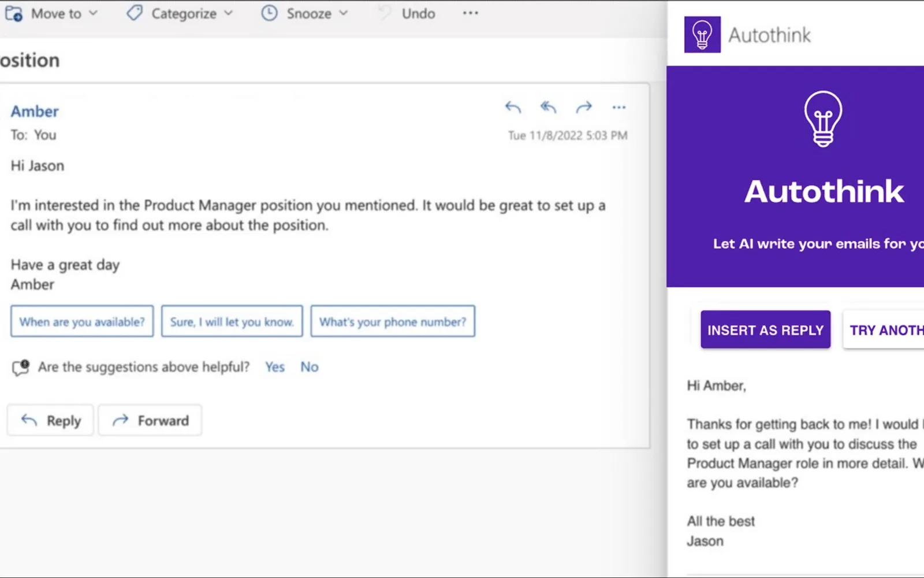This screenshot has width=924, height=578.
Task: Click the Autothink panel title text
Action: 769,35
